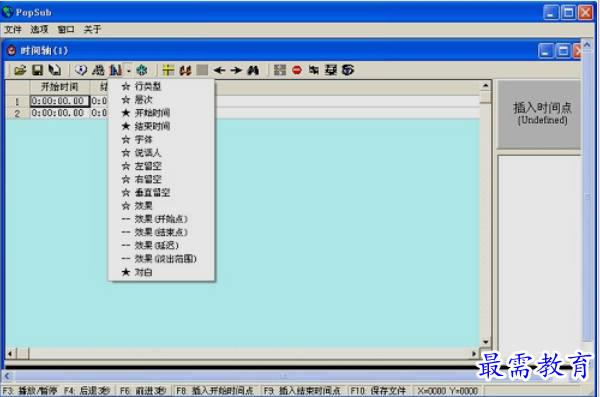Click the orange double-bracket toolbar icon
Screen dimensions: 600x397
[x=186, y=70]
